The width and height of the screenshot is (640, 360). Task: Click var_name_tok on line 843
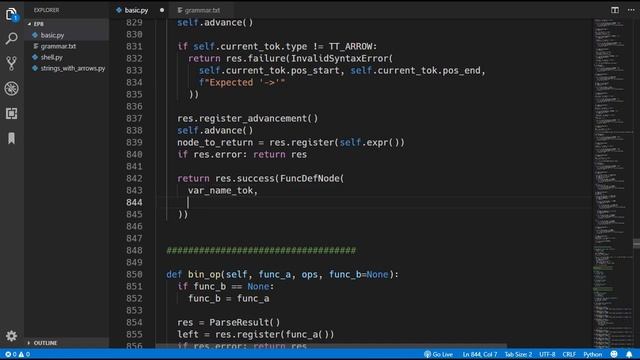(220, 191)
